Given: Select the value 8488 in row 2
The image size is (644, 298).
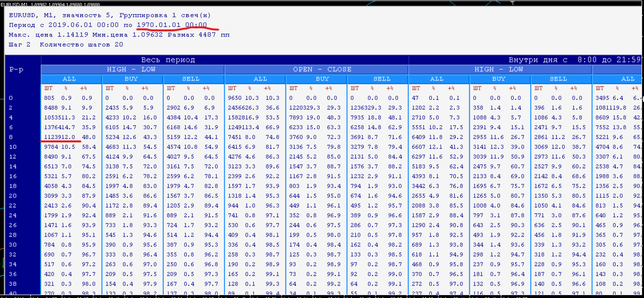Looking at the screenshot, I should (51, 108).
